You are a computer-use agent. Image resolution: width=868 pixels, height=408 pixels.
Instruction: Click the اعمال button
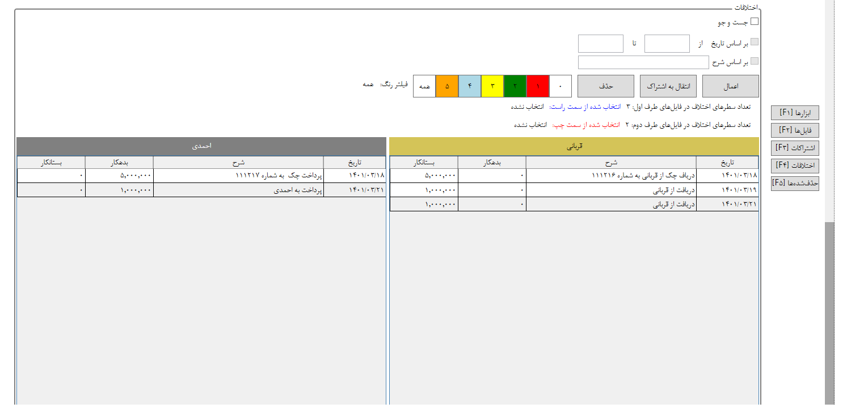click(730, 86)
